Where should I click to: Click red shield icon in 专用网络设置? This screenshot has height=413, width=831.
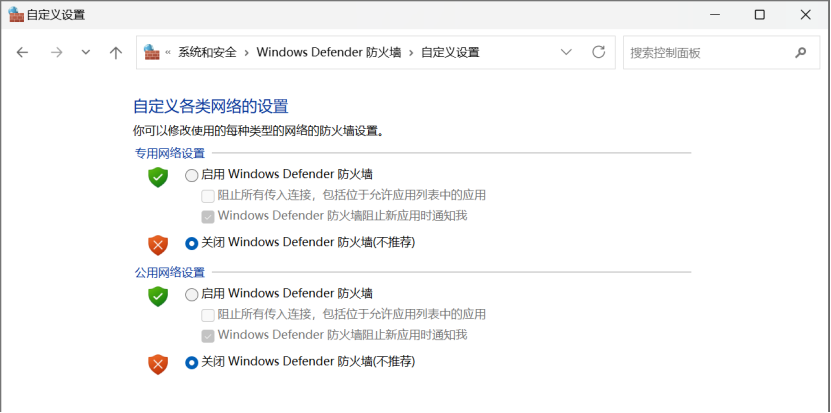point(158,245)
